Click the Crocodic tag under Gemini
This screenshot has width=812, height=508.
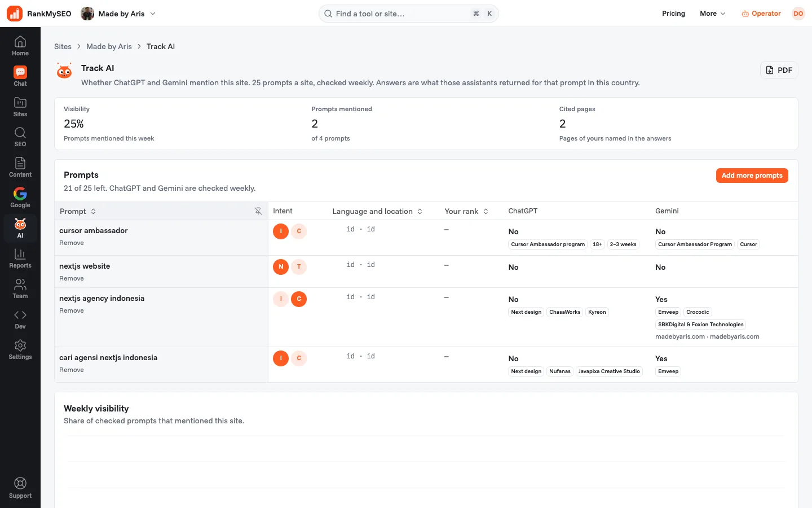click(x=698, y=312)
